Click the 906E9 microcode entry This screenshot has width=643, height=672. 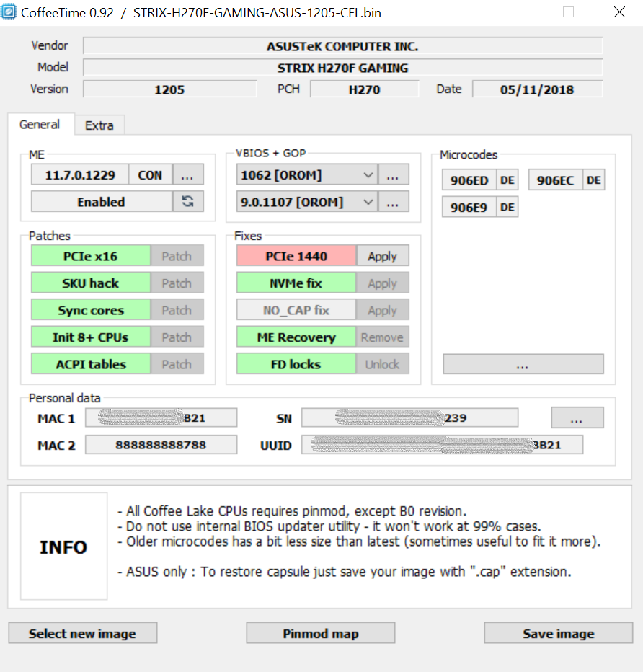pos(469,207)
